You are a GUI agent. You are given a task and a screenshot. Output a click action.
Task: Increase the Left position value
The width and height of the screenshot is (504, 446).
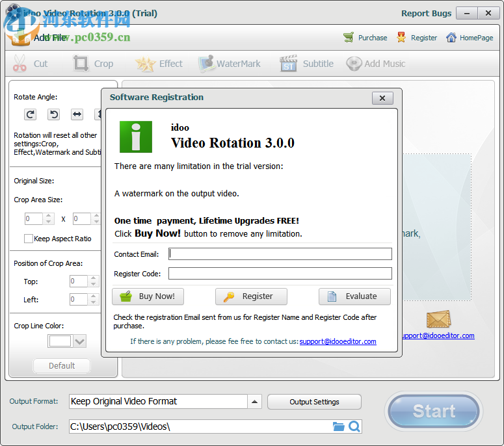tap(93, 296)
